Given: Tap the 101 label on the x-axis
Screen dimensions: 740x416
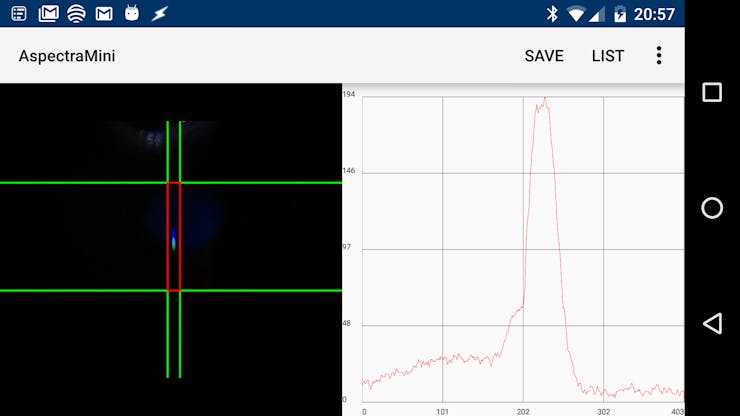Looking at the screenshot, I should pyautogui.click(x=442, y=412).
